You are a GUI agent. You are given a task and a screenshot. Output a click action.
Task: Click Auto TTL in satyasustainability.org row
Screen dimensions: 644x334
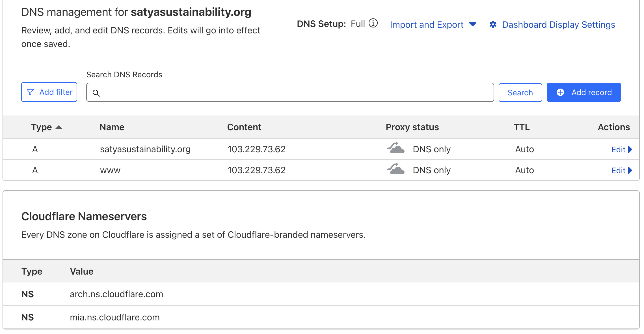(524, 149)
